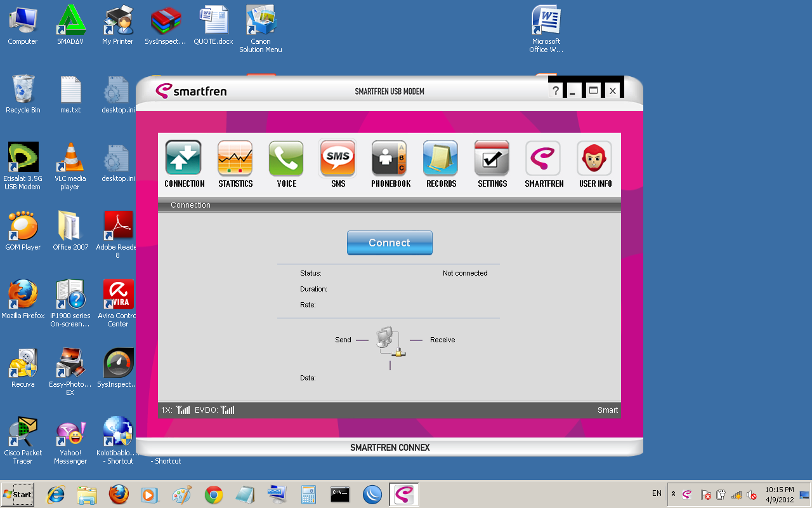812x508 pixels.
Task: Select the Office 2007 folder
Action: point(70,231)
